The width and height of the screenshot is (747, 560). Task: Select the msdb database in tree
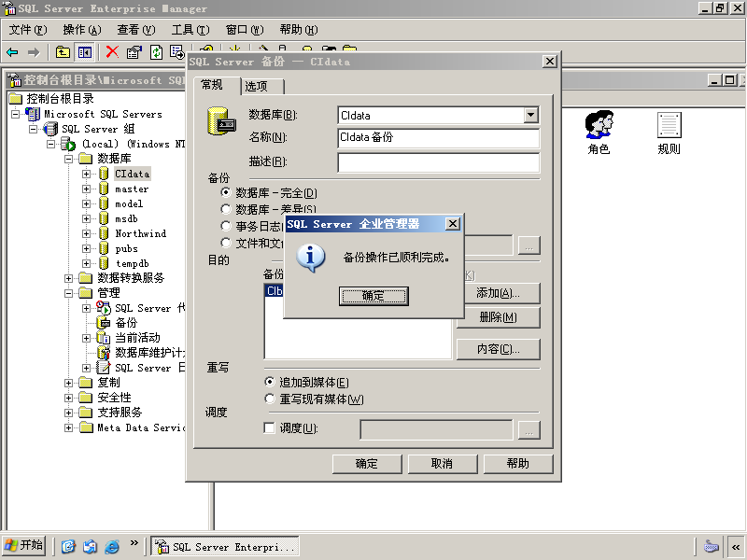click(x=126, y=218)
